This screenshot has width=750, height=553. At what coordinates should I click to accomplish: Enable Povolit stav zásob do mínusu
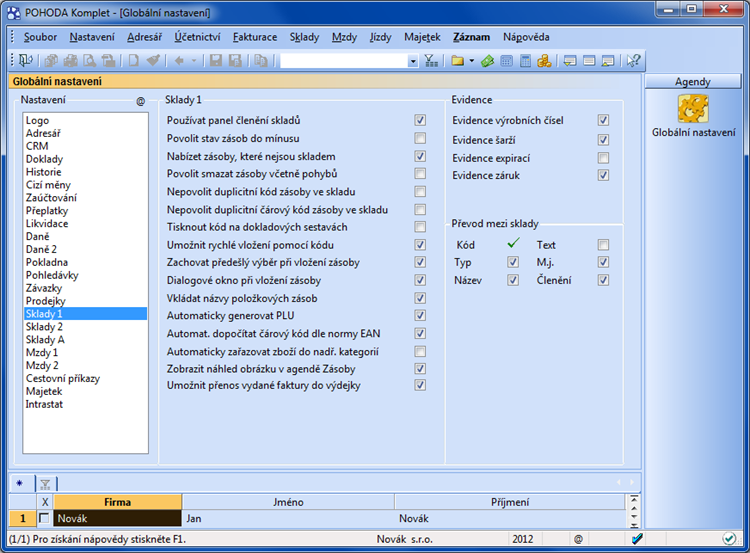420,138
